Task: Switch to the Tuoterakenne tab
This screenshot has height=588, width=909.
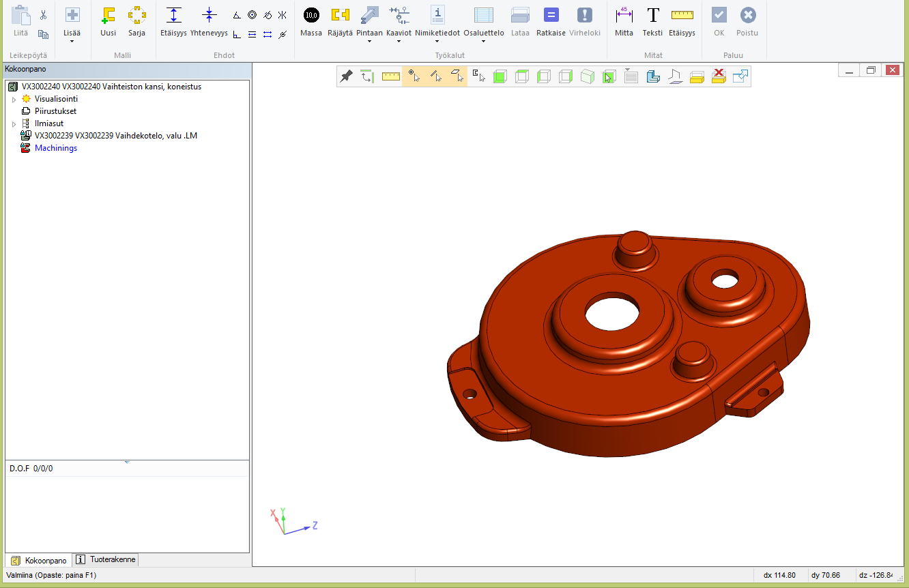Action: click(107, 560)
